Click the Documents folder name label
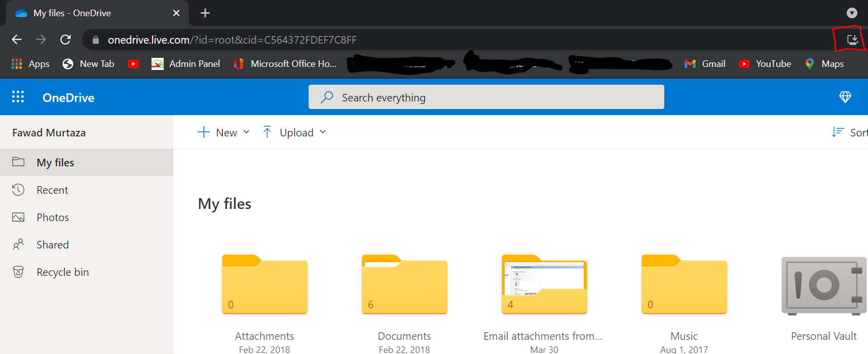The width and height of the screenshot is (868, 354). (404, 336)
